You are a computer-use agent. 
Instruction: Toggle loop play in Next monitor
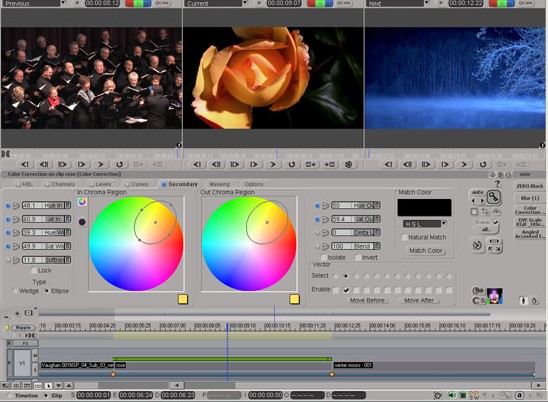click(483, 164)
